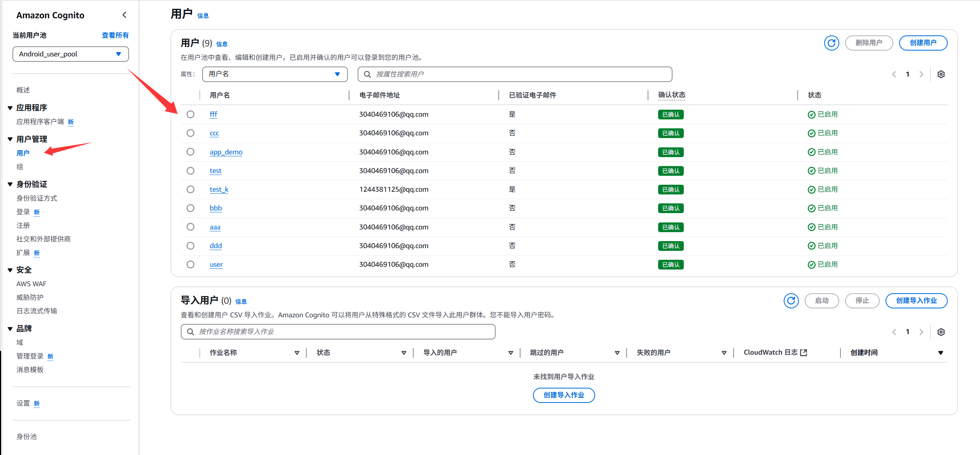Select the app_demo user radio button
This screenshot has width=980, height=455.
pos(190,152)
